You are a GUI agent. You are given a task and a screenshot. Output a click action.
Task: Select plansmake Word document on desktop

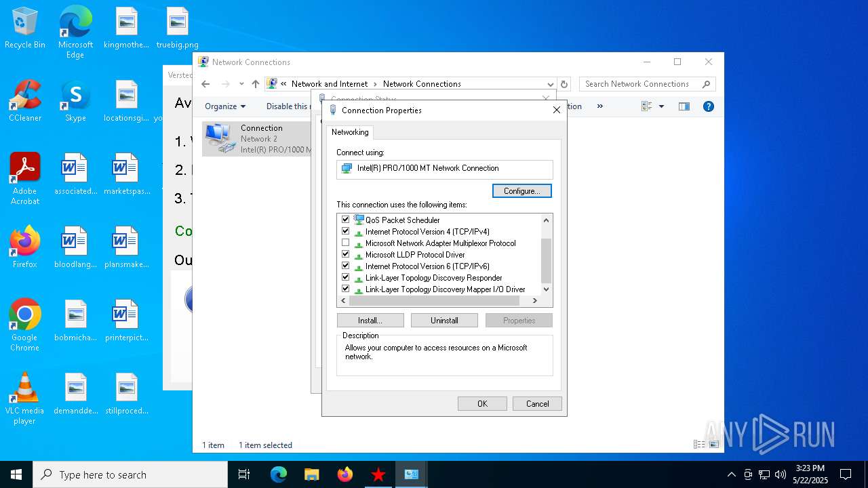126,248
